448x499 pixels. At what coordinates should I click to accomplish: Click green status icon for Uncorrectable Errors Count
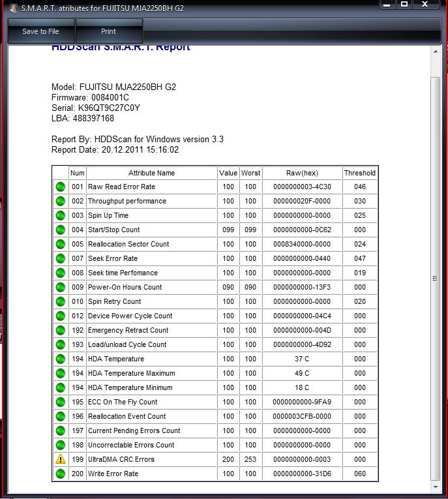point(61,445)
